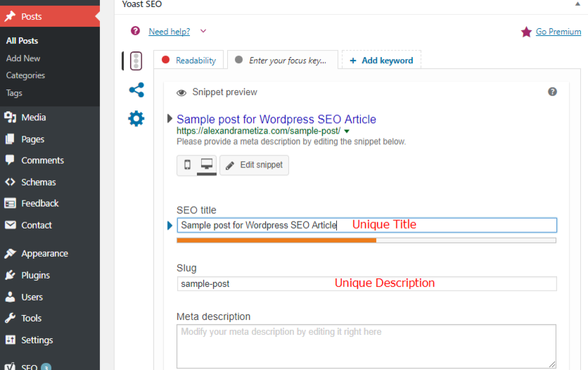The height and width of the screenshot is (370, 588).
Task: Click the pencil icon on Edit snippet
Action: click(x=230, y=165)
